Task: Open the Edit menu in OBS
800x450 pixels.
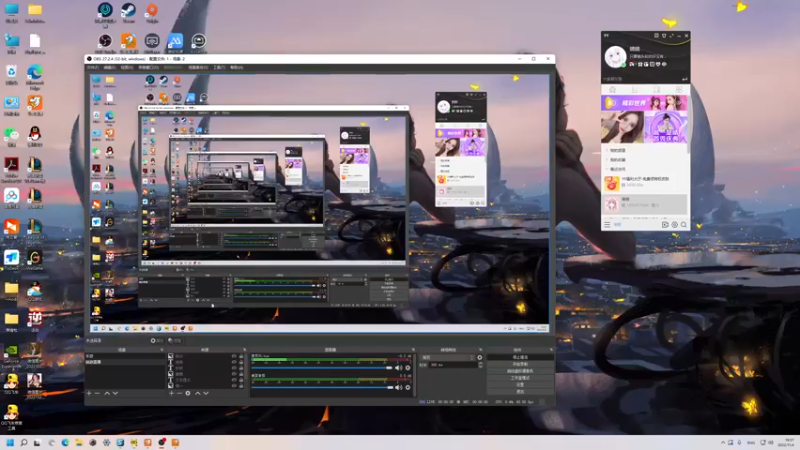Action: [x=110, y=67]
